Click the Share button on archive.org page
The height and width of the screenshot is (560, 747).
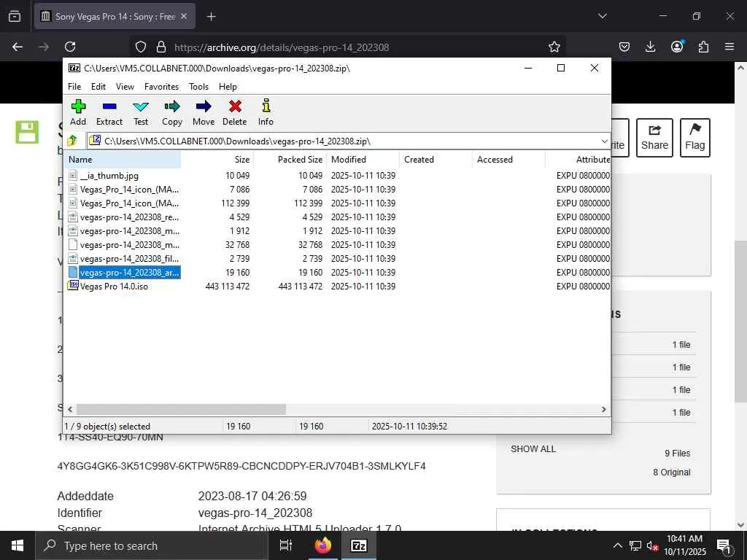tap(654, 138)
